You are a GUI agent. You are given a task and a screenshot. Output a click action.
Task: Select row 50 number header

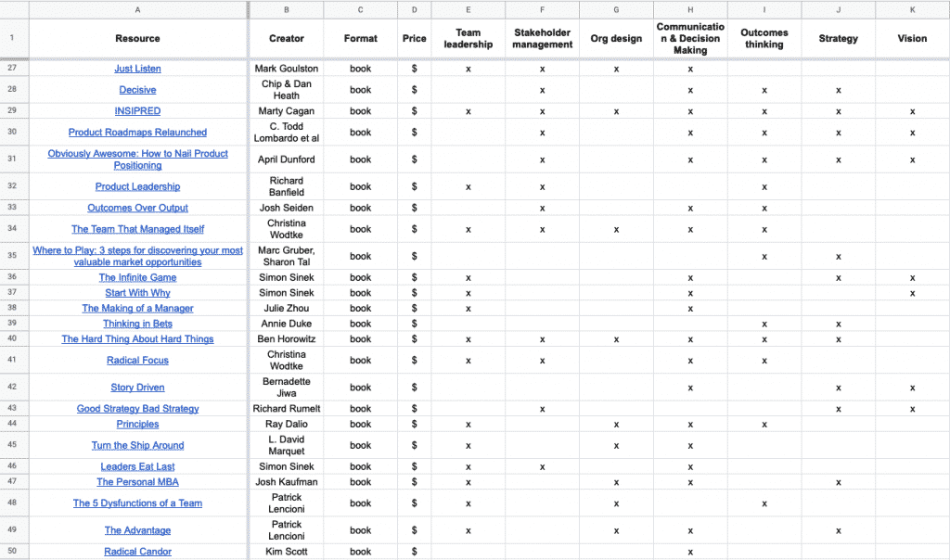click(x=14, y=552)
